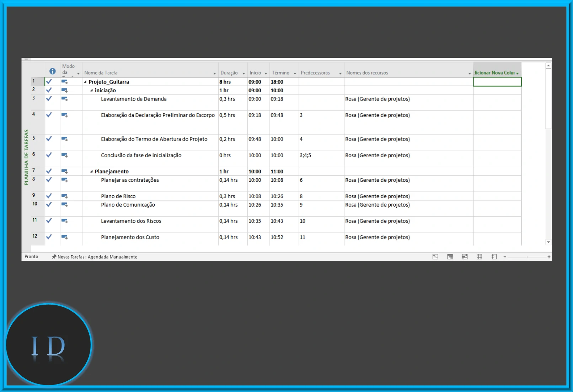
Task: Click the task mode icon for Planejamento
Action: (x=64, y=171)
